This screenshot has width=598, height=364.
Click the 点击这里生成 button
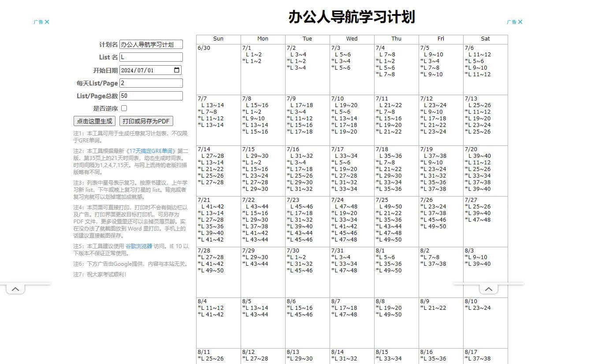(94, 121)
